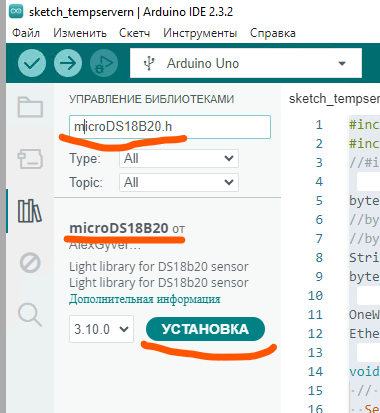The height and width of the screenshot is (413, 380).
Task: Click the microDS18B20 library title
Action: pos(119,228)
